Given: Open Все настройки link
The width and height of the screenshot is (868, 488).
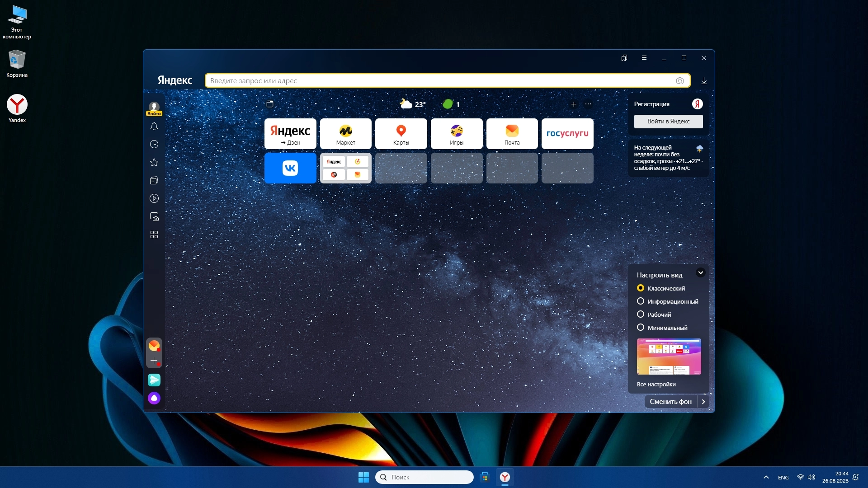Looking at the screenshot, I should (x=656, y=385).
